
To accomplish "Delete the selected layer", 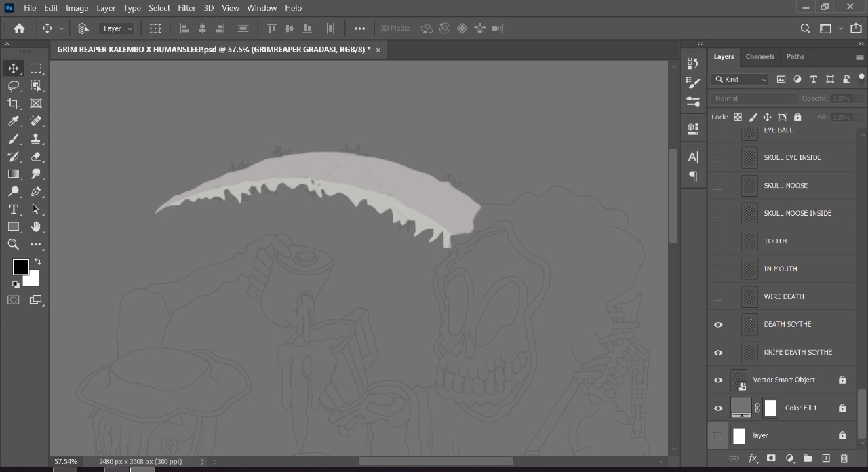I will [844, 458].
